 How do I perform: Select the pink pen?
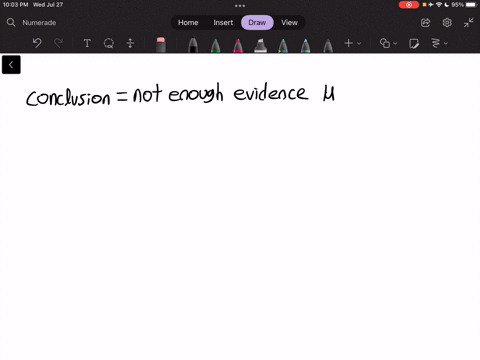pyautogui.click(x=238, y=45)
